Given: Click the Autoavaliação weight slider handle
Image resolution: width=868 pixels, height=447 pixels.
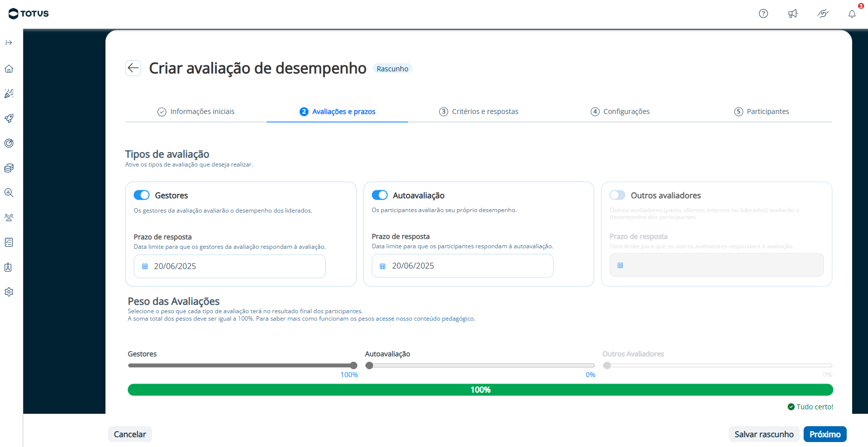Looking at the screenshot, I should click(x=369, y=366).
